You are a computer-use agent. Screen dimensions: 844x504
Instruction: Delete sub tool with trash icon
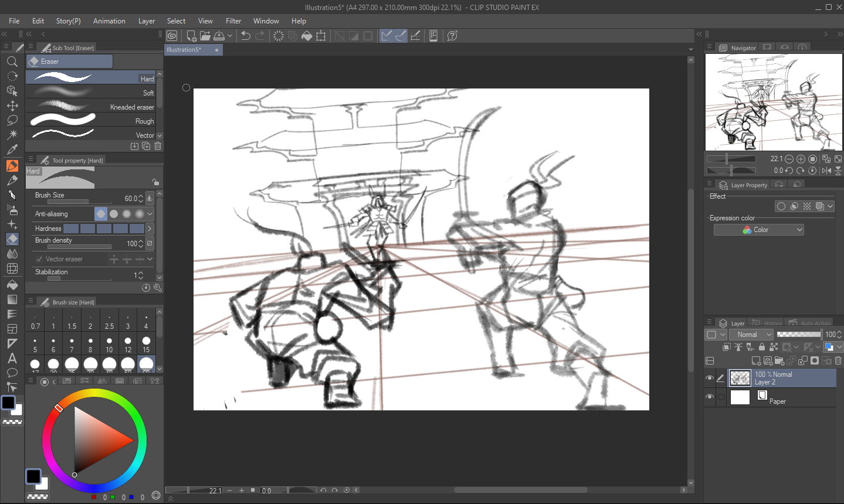coord(158,146)
